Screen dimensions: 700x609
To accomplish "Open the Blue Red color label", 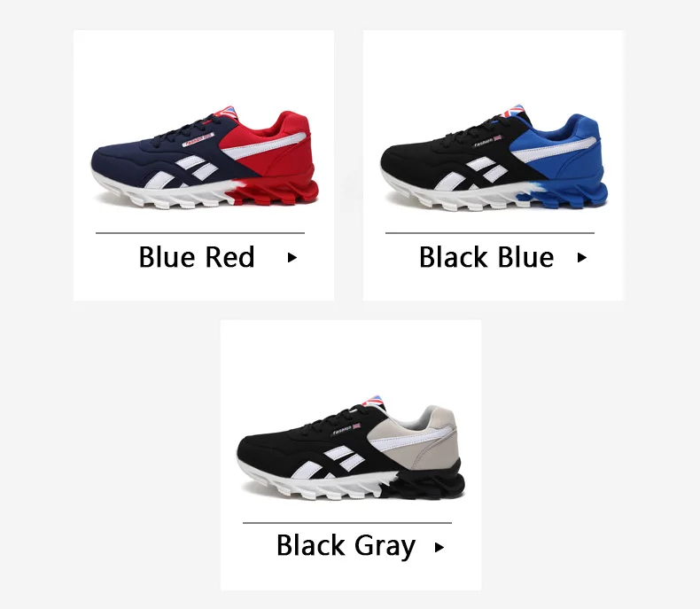I will [x=197, y=257].
